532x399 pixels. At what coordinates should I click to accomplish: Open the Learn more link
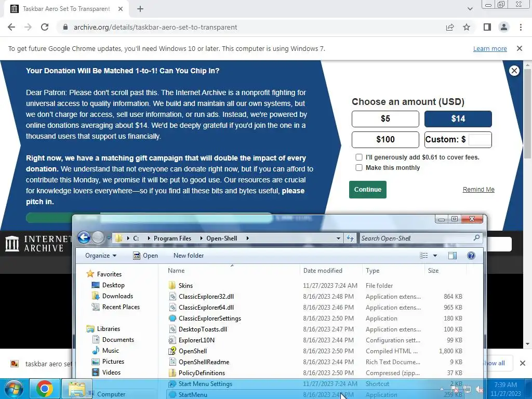click(490, 48)
